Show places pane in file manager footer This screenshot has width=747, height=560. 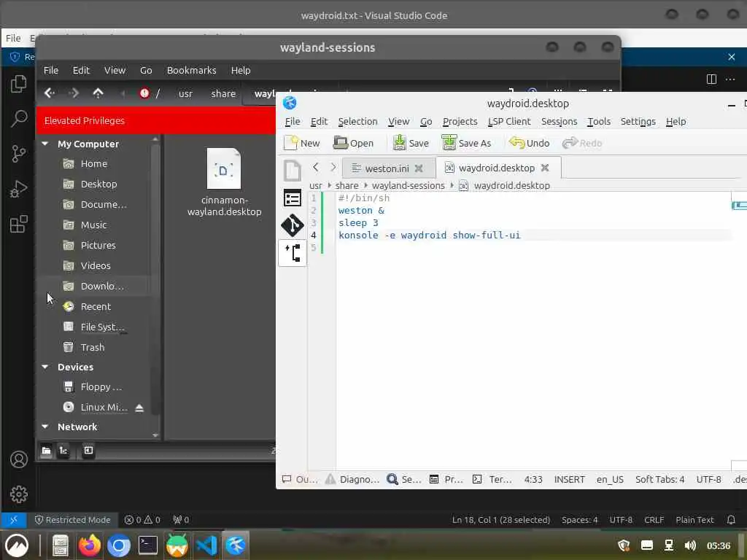pyautogui.click(x=46, y=451)
